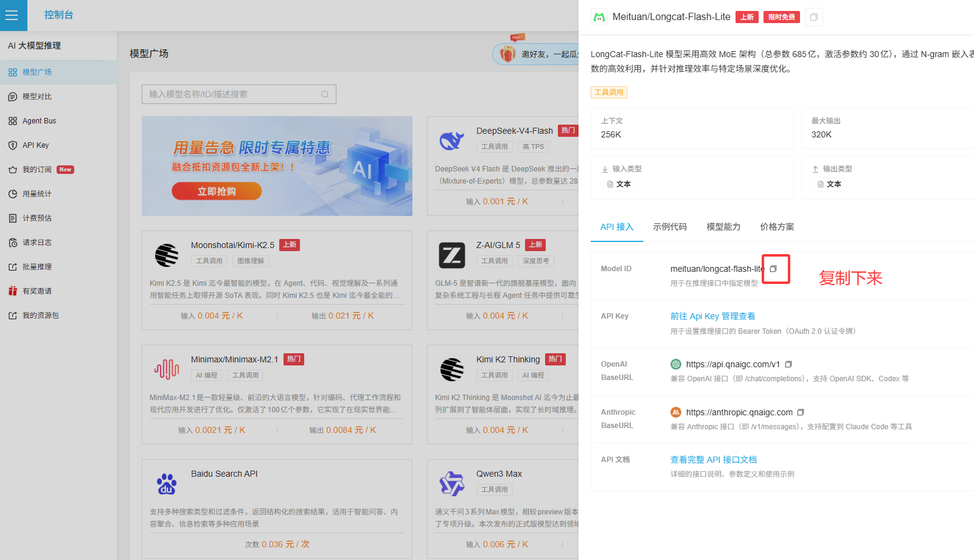Viewport: 974px width, 560px height.
Task: Click the AI 编程 tag on Minimax-M2.1
Action: pyautogui.click(x=207, y=375)
